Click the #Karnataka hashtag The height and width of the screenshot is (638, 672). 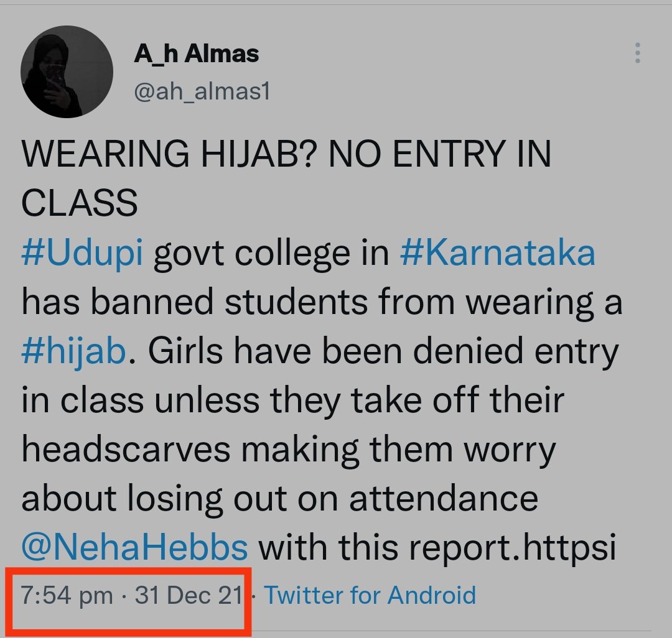[498, 254]
